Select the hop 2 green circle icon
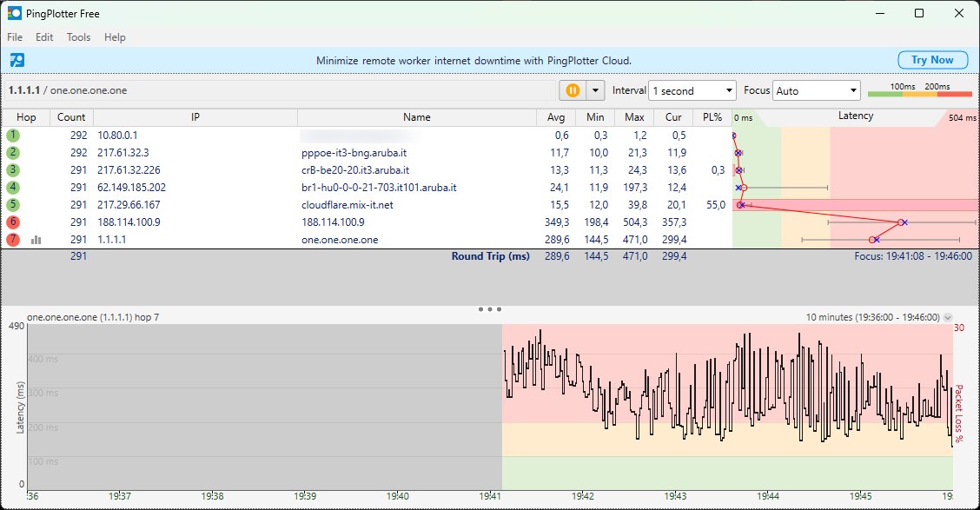The image size is (980, 510). pos(13,153)
